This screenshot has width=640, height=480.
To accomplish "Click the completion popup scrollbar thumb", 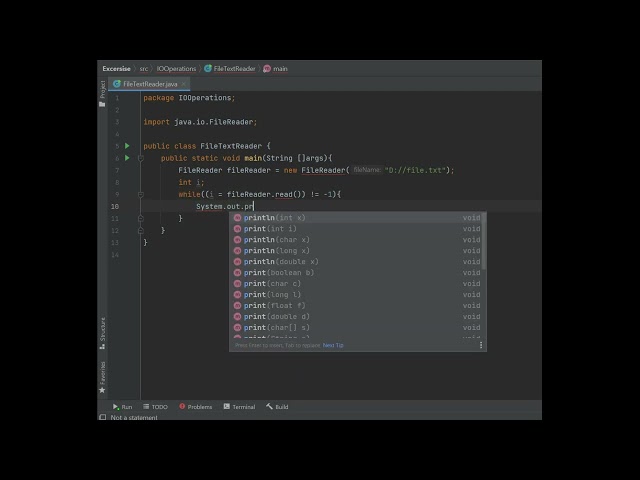I will pyautogui.click(x=484, y=241).
